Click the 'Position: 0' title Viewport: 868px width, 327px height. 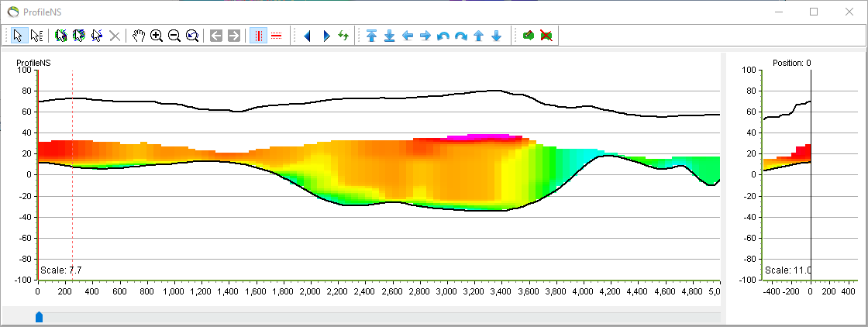[x=791, y=63]
